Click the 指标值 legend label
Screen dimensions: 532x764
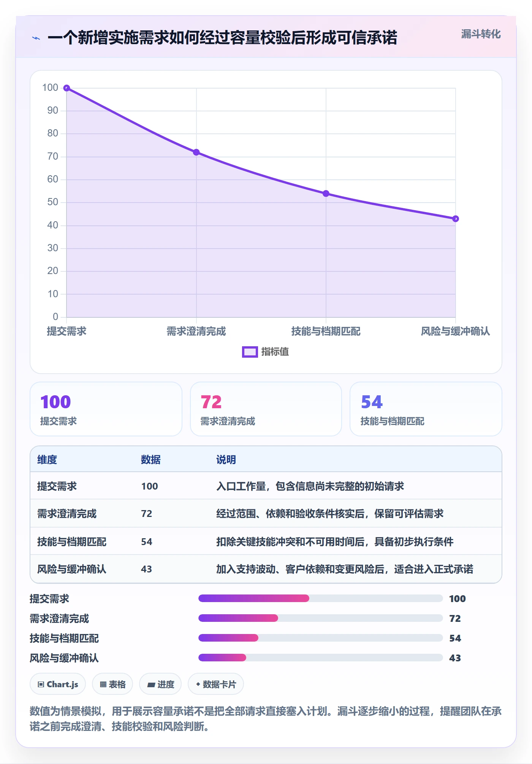[275, 352]
